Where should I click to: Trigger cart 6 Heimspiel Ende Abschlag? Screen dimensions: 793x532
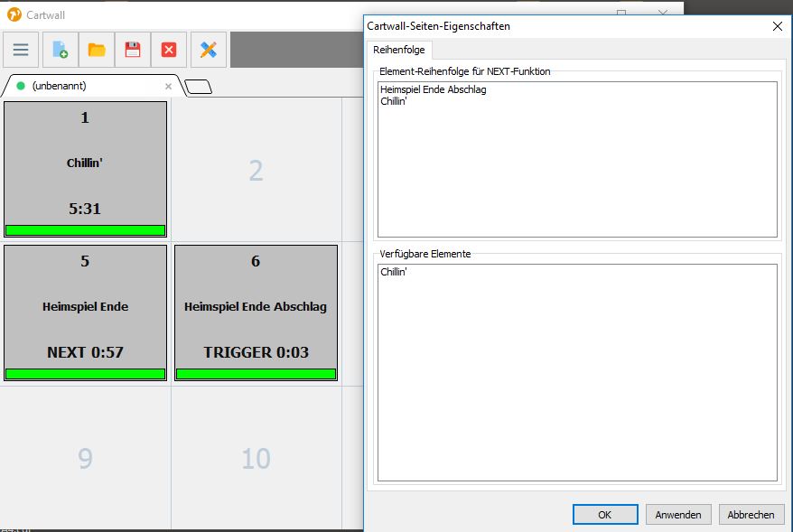256,307
